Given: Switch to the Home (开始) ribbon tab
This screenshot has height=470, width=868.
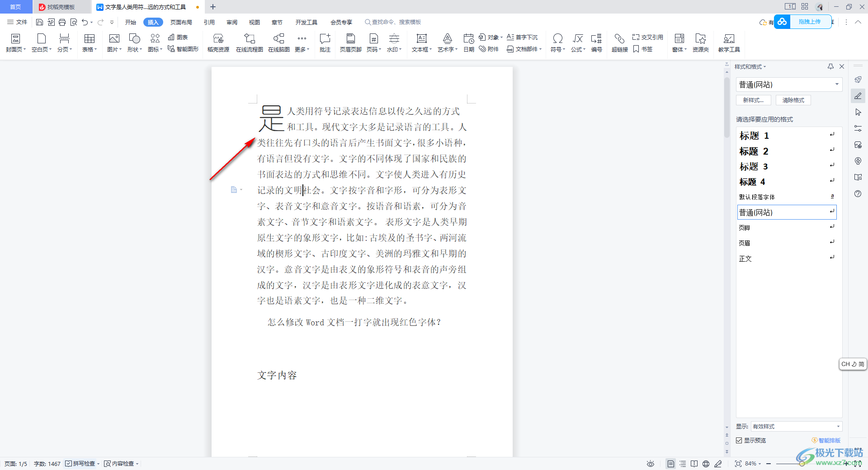Looking at the screenshot, I should pyautogui.click(x=131, y=22).
